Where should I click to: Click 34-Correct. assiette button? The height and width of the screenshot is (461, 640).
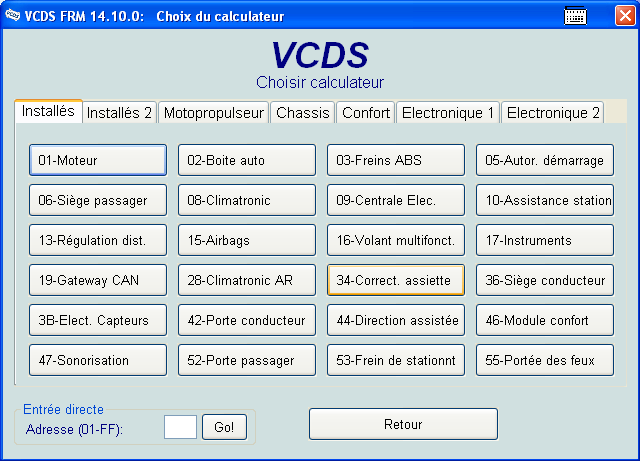point(396,280)
